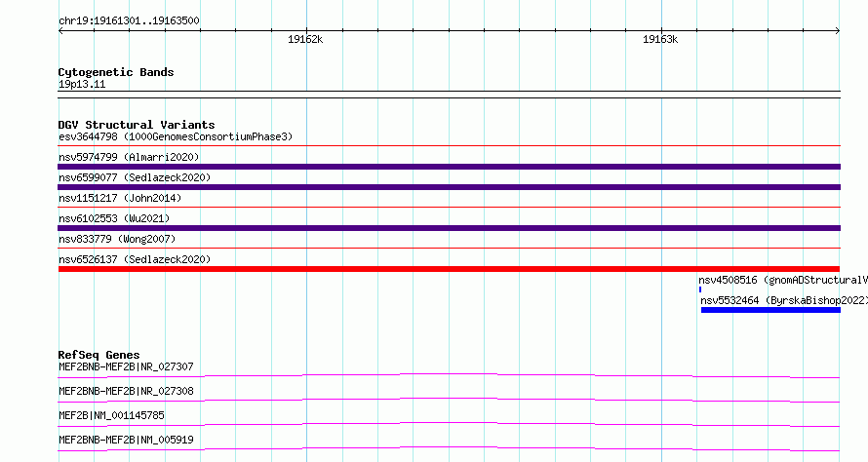The width and height of the screenshot is (868, 462).
Task: Open variant nsv5974799 (Almarri2020)
Action: (x=129, y=157)
